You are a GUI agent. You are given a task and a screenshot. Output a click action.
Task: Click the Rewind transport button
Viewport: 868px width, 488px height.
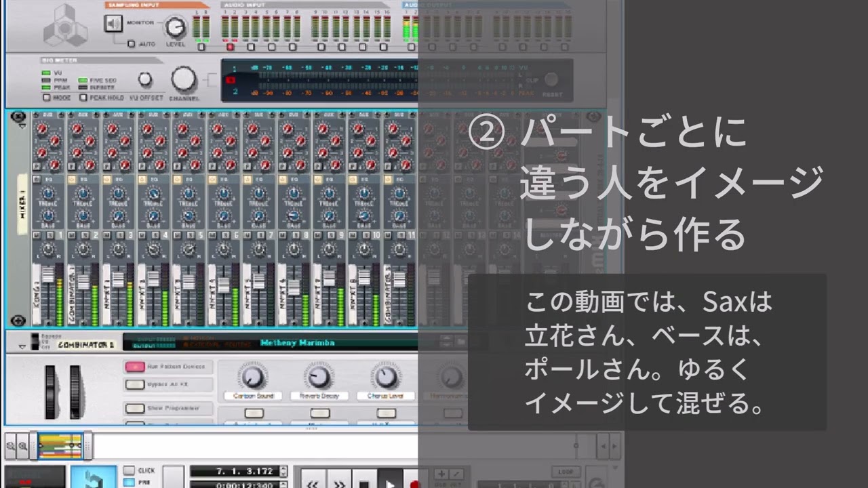[313, 480]
